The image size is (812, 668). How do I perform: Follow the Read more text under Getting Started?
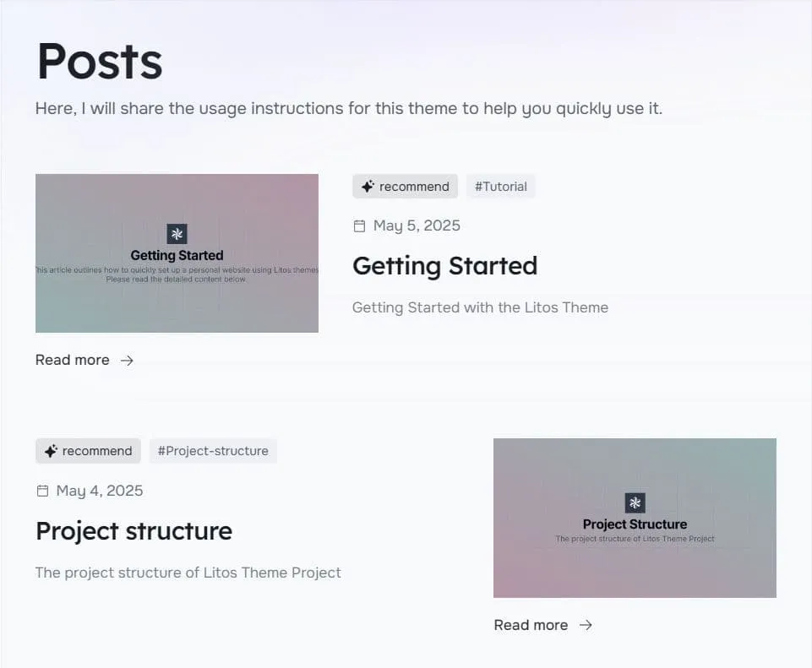(73, 361)
